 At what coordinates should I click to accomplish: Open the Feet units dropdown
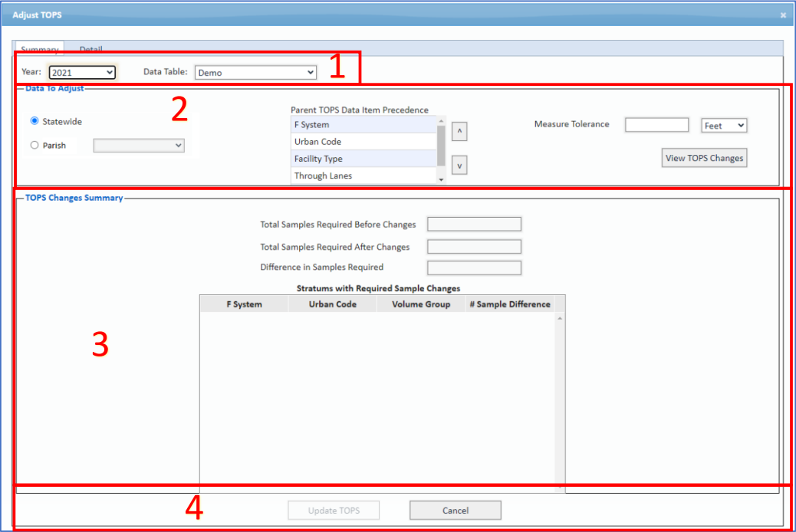coord(724,125)
